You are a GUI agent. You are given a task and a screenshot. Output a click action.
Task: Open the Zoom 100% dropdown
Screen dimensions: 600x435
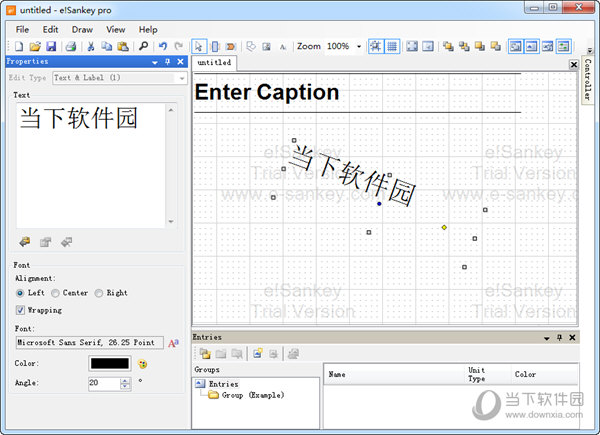(359, 47)
